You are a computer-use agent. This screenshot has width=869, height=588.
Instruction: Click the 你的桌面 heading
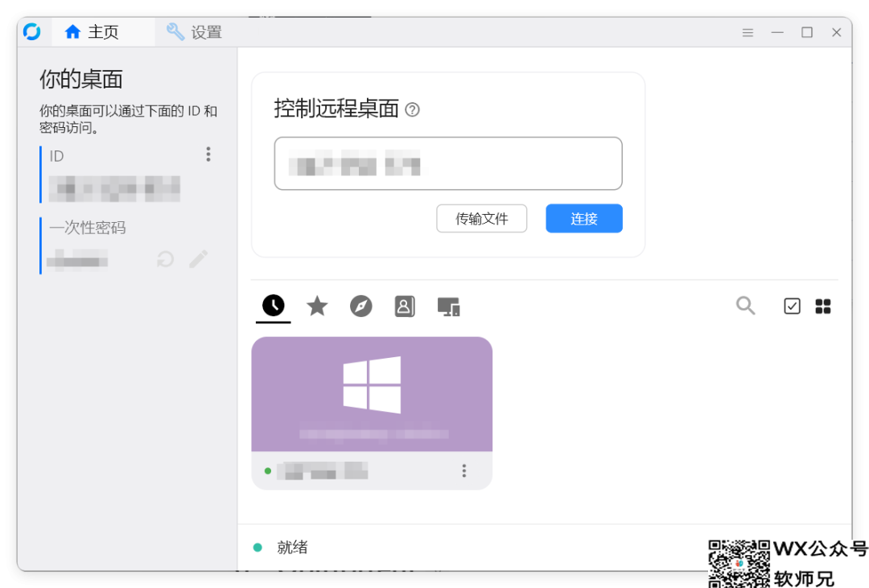click(81, 80)
